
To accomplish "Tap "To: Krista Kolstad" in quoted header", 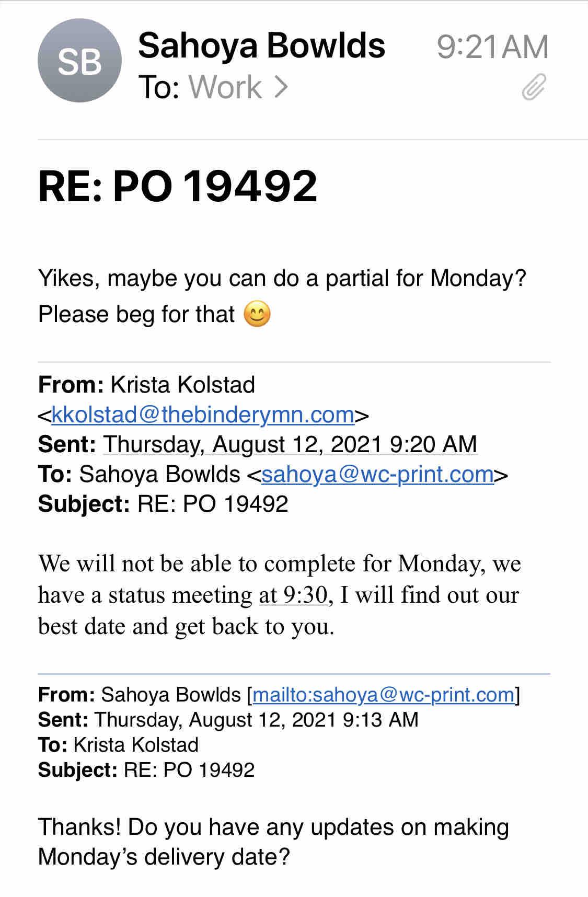I will coord(119,745).
